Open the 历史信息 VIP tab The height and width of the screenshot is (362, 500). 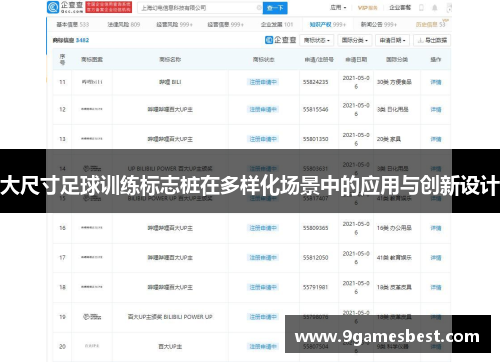coord(431,24)
